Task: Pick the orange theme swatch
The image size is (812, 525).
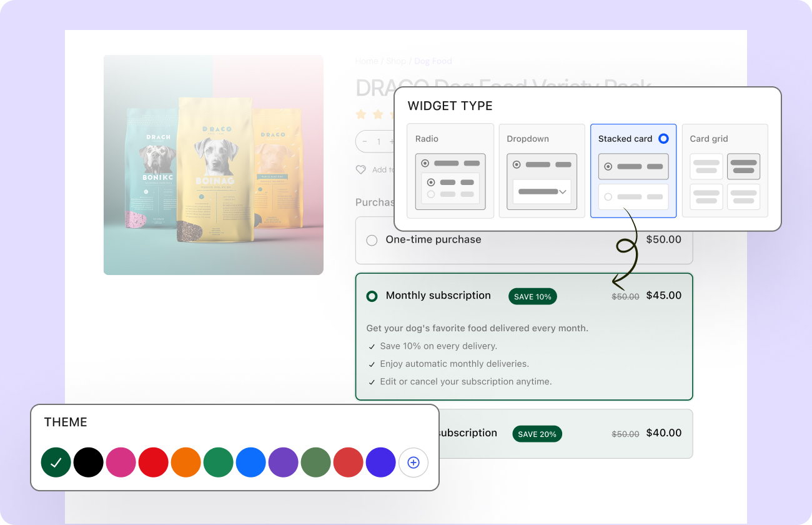Action: [x=186, y=462]
